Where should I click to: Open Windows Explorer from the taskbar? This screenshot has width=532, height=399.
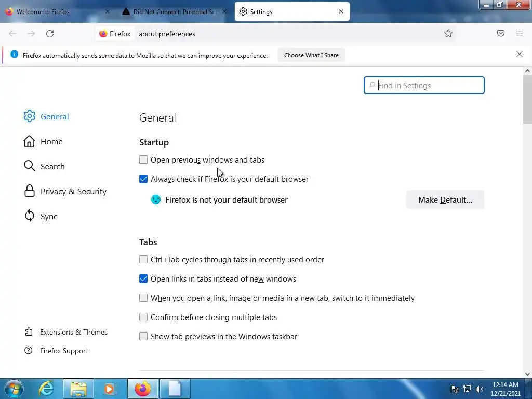click(x=78, y=389)
